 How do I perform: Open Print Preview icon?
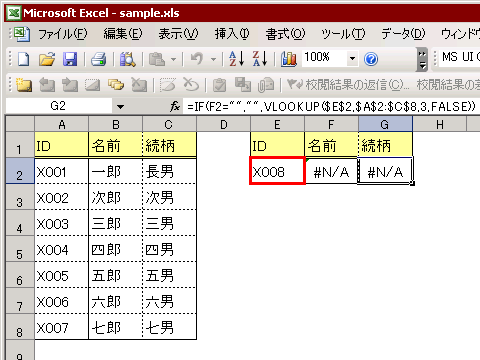click(x=127, y=59)
